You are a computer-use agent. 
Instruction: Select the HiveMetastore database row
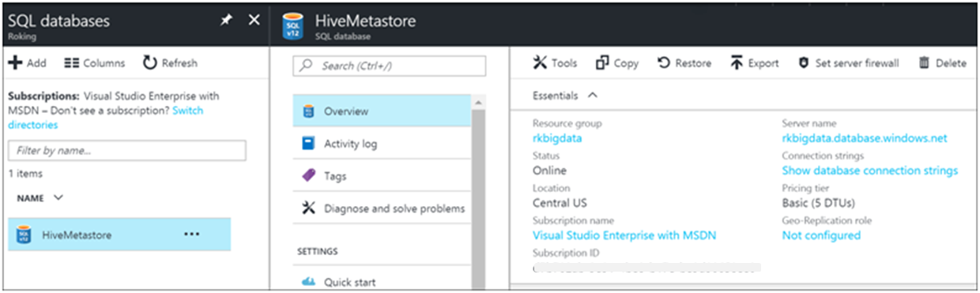[119, 235]
